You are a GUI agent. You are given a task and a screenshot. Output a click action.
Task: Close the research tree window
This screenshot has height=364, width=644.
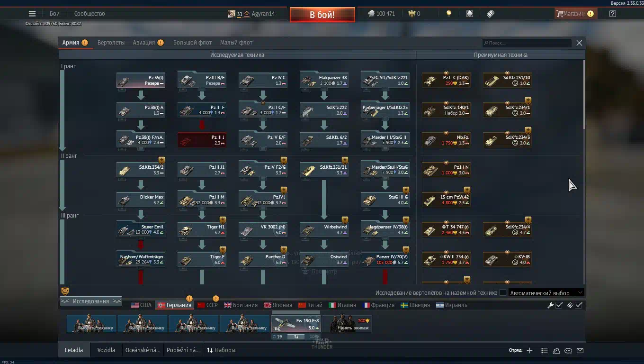pos(579,43)
